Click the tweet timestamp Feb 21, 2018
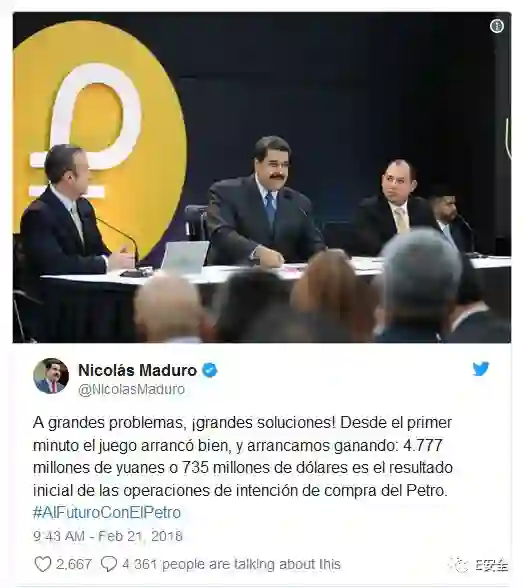This screenshot has height=588, width=525. (108, 536)
